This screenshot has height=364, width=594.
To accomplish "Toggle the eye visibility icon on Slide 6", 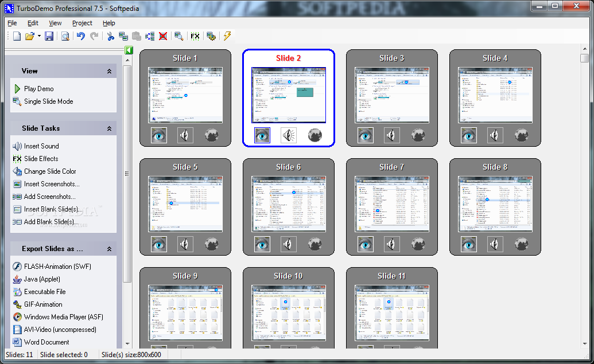I will pyautogui.click(x=262, y=244).
